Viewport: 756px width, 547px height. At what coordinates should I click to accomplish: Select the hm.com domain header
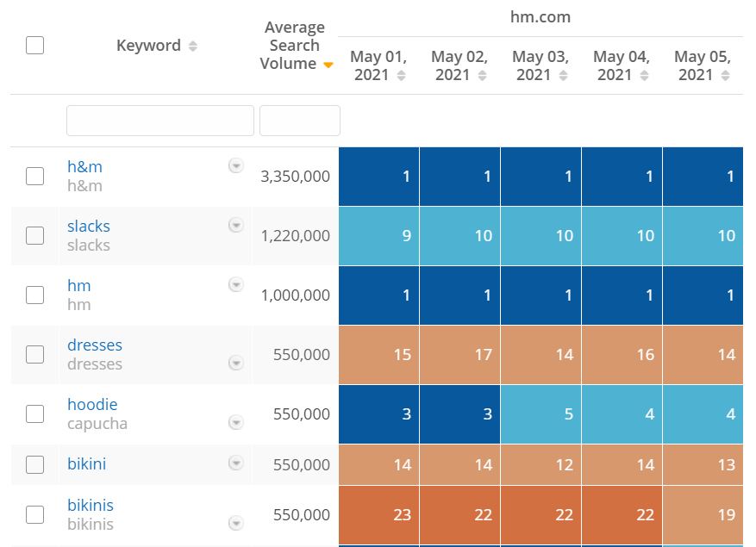pyautogui.click(x=540, y=17)
